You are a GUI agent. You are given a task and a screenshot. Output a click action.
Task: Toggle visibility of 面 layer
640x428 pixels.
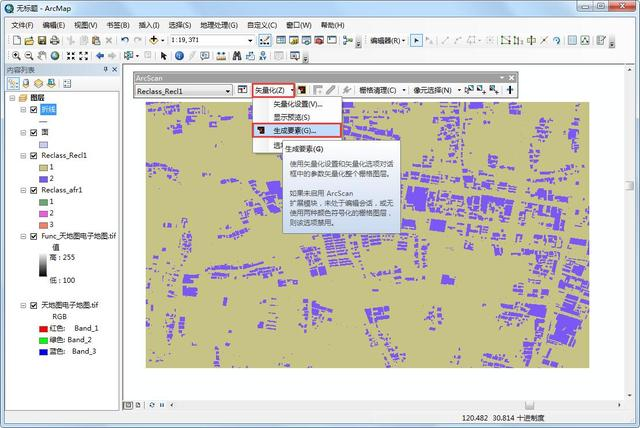click(x=34, y=132)
